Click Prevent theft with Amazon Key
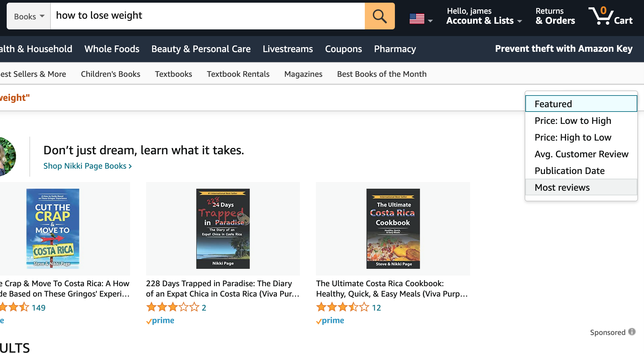The height and width of the screenshot is (354, 644). pyautogui.click(x=564, y=49)
